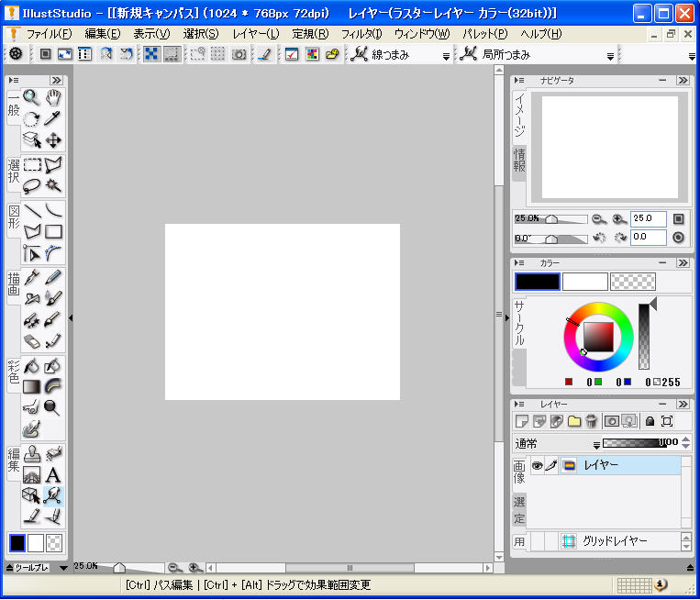The height and width of the screenshot is (600, 700).
Task: Select the Eraser tool
Action: coord(32,341)
